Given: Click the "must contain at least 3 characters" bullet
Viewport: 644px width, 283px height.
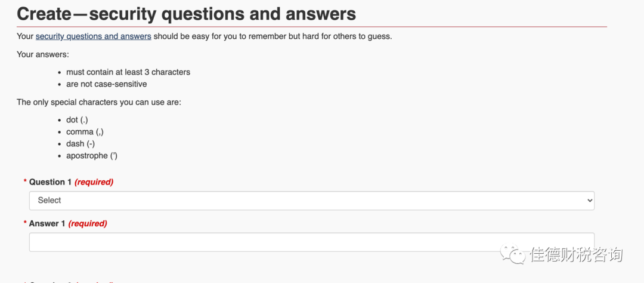Looking at the screenshot, I should pyautogui.click(x=128, y=72).
